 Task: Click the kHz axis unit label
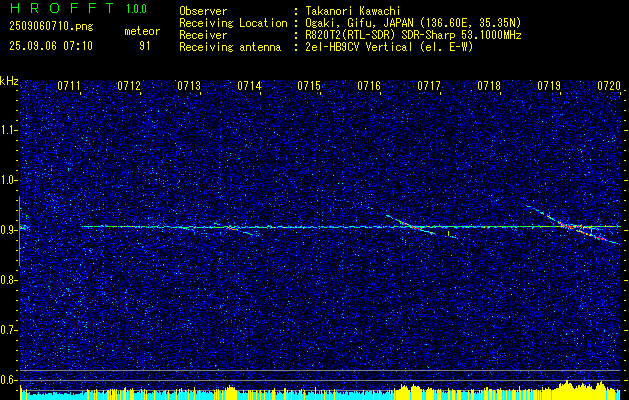9,81
